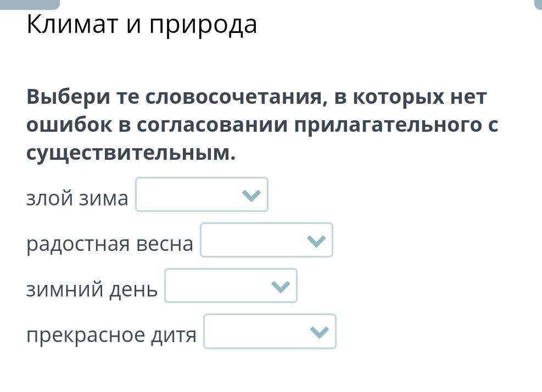Expand the dropdown next to "радостная весна"
This screenshot has width=542, height=392.
point(266,240)
